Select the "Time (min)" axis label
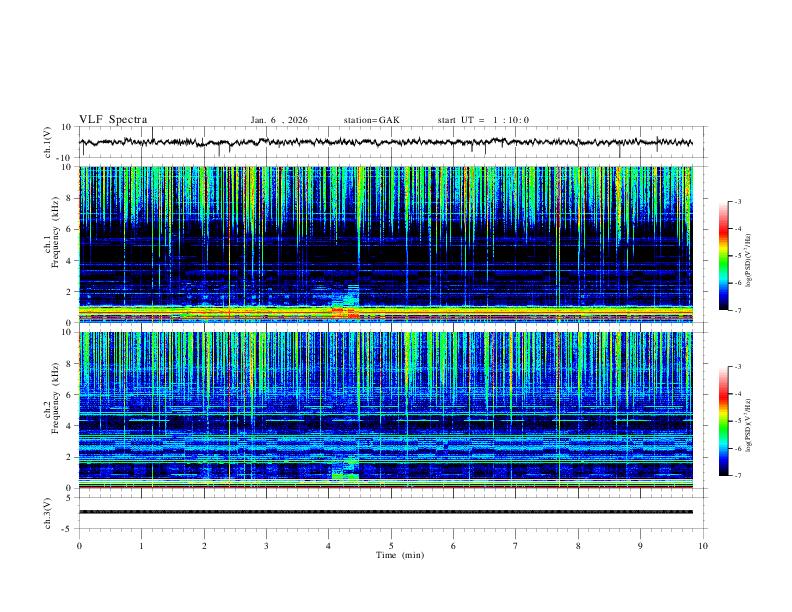This screenshot has width=792, height=612. [400, 555]
